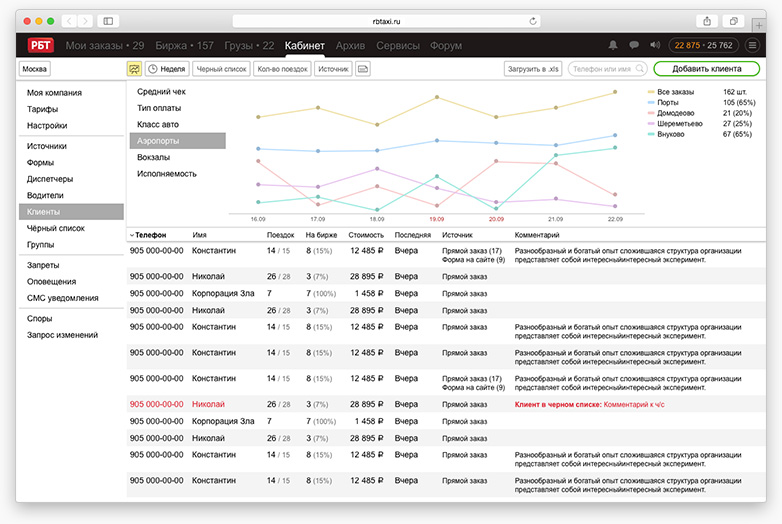The width and height of the screenshot is (782, 524).
Task: Open Диспетчеры in sidebar
Action: [x=50, y=179]
